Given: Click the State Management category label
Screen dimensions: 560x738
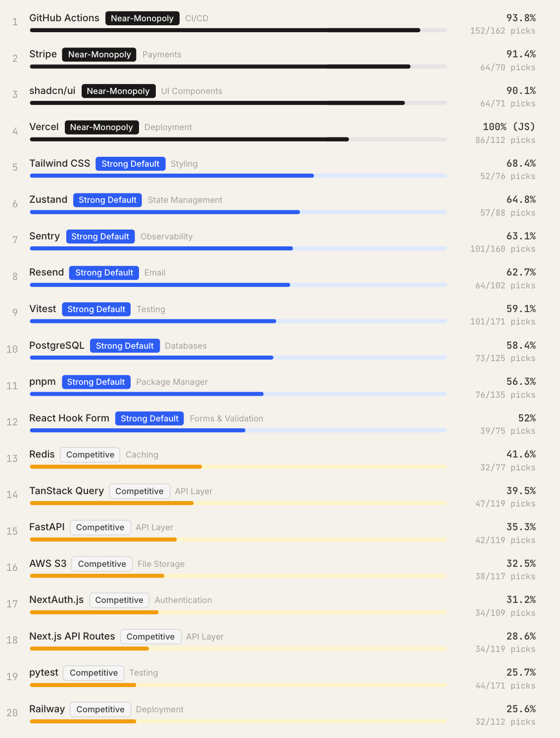Looking at the screenshot, I should click(185, 200).
